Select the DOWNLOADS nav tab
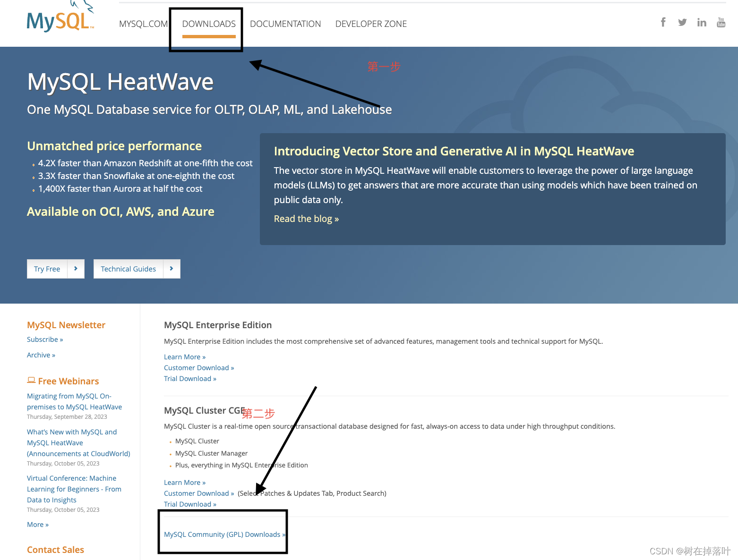The image size is (738, 560). click(209, 24)
